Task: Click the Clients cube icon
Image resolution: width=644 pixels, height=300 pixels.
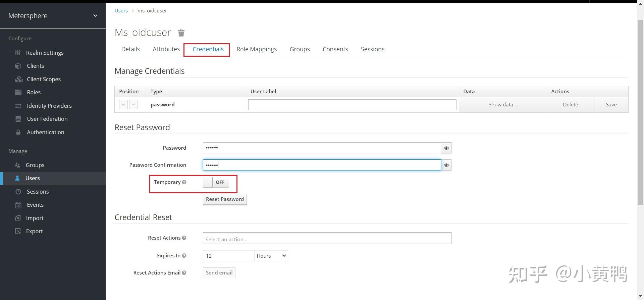Action: click(x=18, y=66)
